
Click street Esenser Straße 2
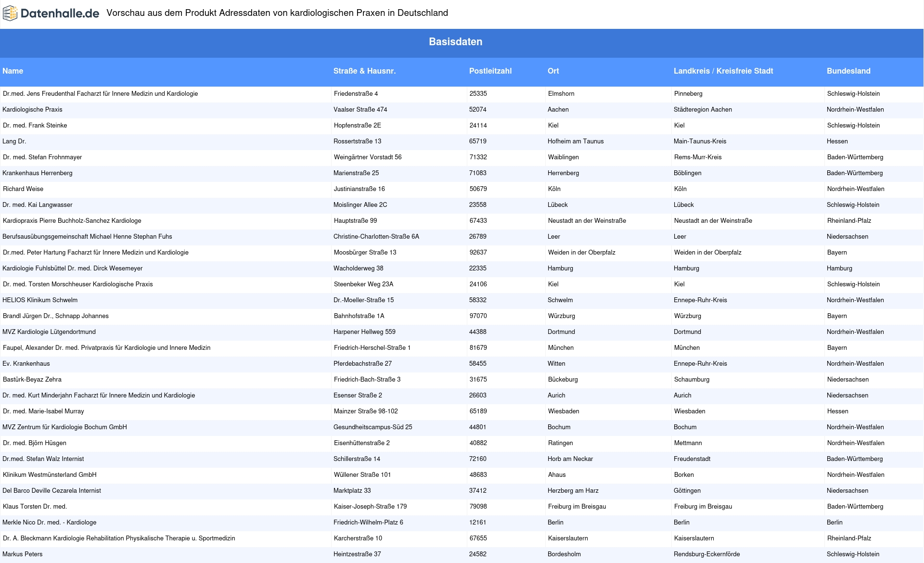tap(358, 396)
